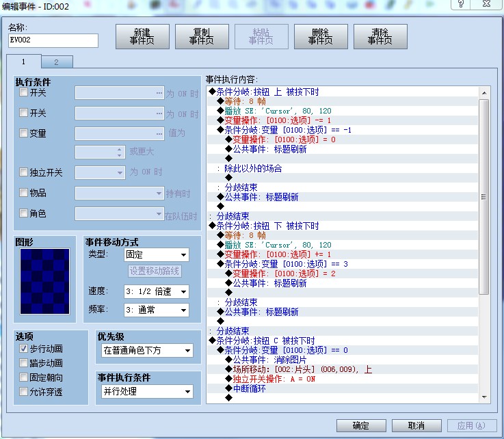
Task: Click the 新建事件页 button
Action: [142, 37]
